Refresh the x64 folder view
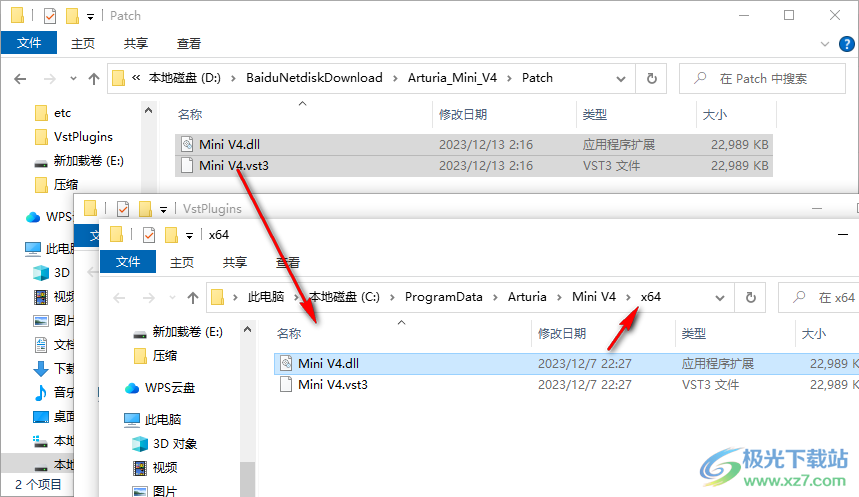 click(750, 297)
